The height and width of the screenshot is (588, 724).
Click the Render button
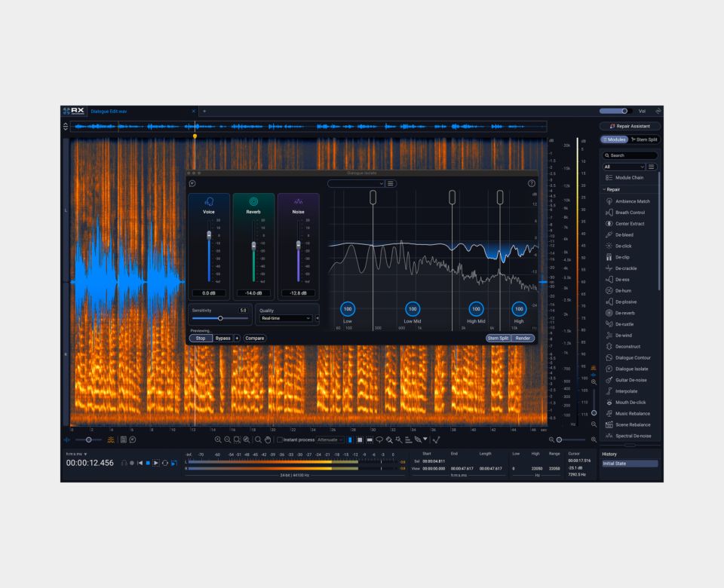click(523, 338)
